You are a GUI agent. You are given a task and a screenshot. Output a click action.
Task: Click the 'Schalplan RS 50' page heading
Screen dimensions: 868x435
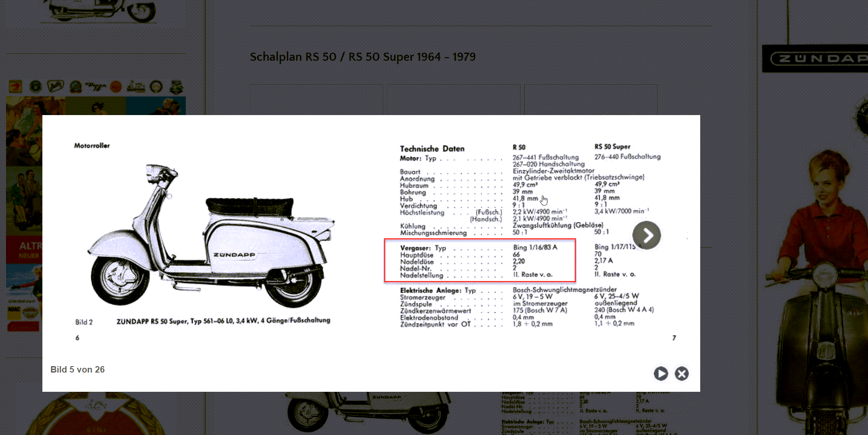363,57
